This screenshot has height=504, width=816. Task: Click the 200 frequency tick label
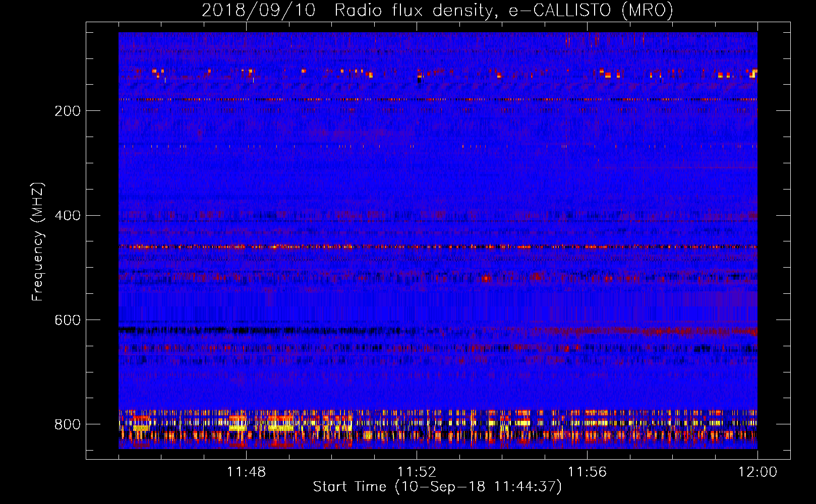point(68,111)
